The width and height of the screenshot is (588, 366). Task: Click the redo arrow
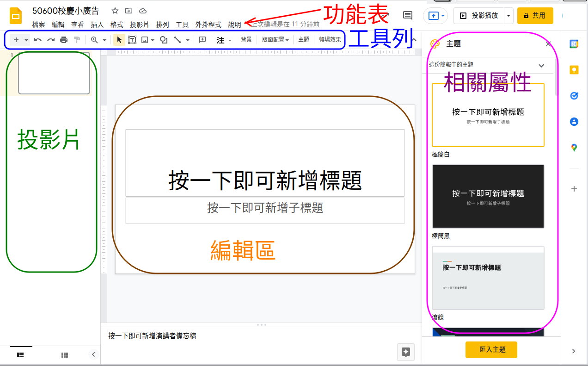click(51, 40)
